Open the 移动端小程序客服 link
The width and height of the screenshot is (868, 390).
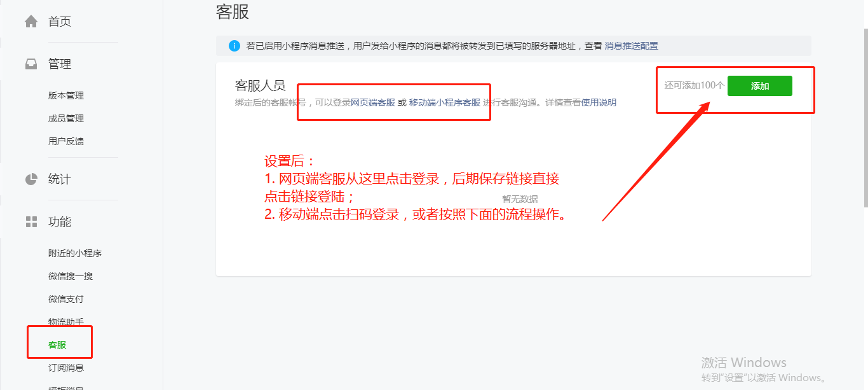[x=445, y=102]
